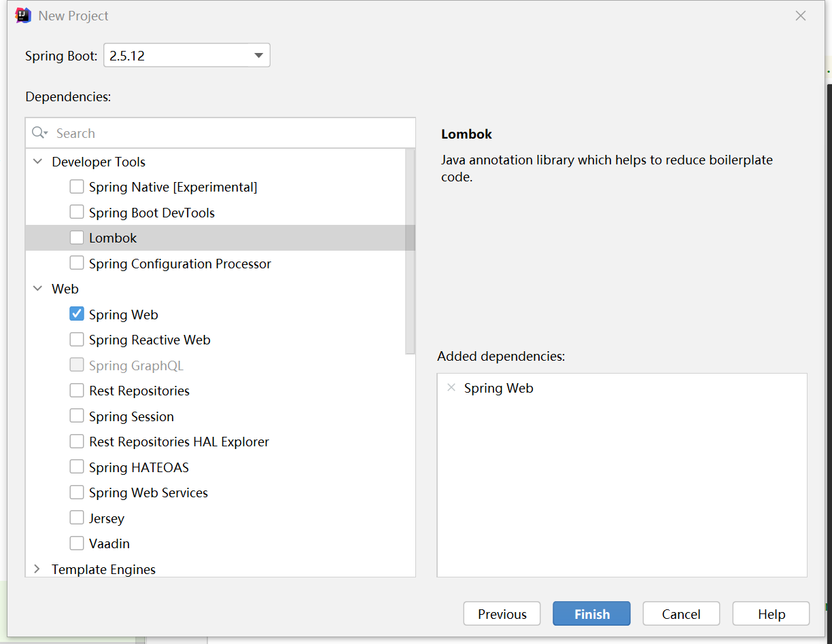The height and width of the screenshot is (644, 832).
Task: Uncheck the Spring Web checkbox
Action: click(77, 314)
